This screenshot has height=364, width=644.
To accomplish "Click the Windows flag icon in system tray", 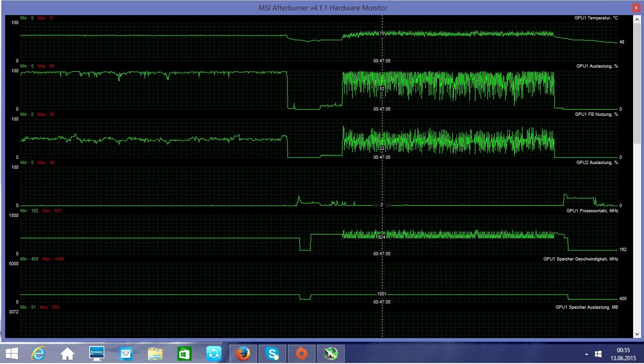I will [x=598, y=354].
